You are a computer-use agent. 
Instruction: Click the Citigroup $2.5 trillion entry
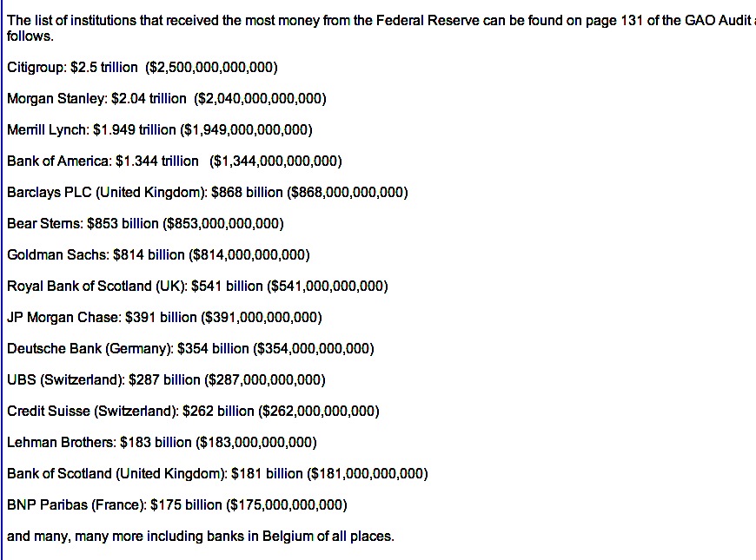click(74, 67)
